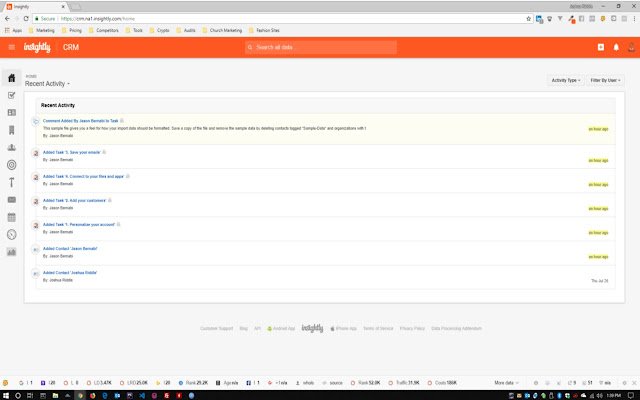Open 'Comment Added By Jason Bernabi to Task' entry

[x=80, y=121]
